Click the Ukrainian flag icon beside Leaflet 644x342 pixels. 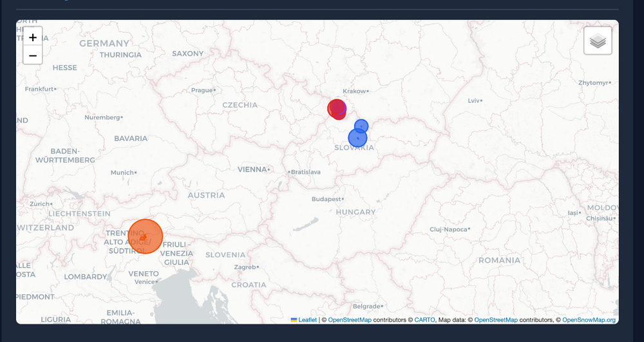coord(294,320)
